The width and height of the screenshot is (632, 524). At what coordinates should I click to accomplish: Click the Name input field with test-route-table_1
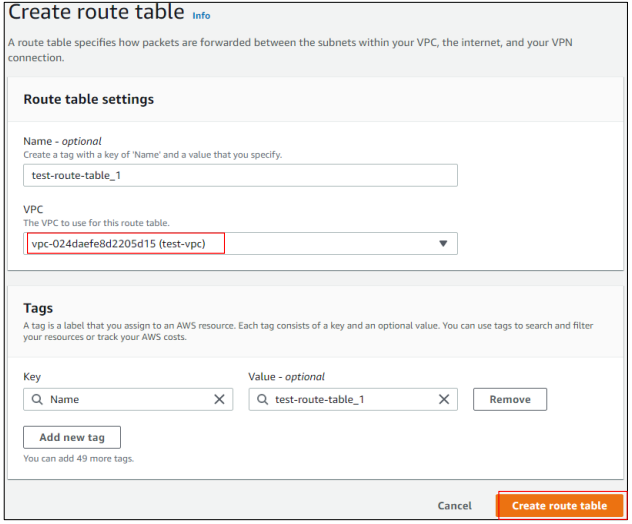click(x=240, y=175)
